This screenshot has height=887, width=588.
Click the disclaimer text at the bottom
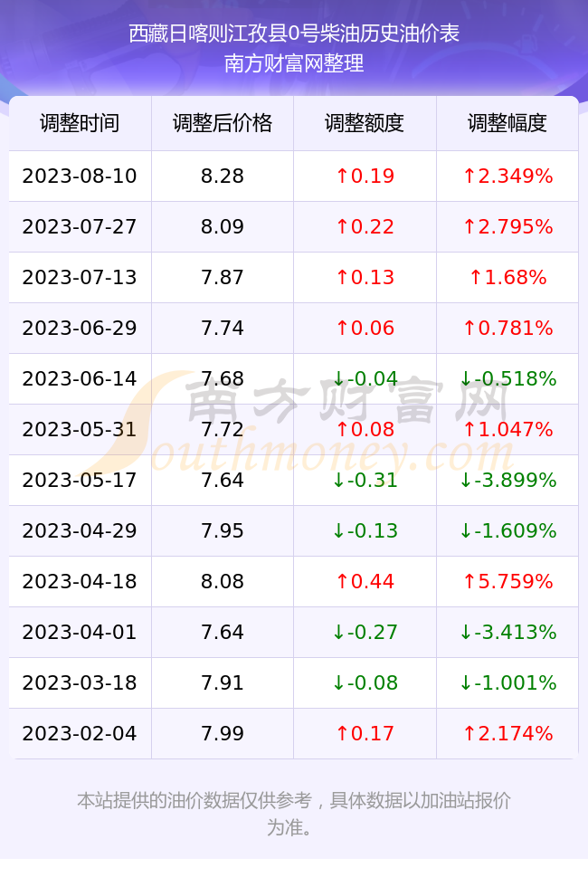[294, 814]
